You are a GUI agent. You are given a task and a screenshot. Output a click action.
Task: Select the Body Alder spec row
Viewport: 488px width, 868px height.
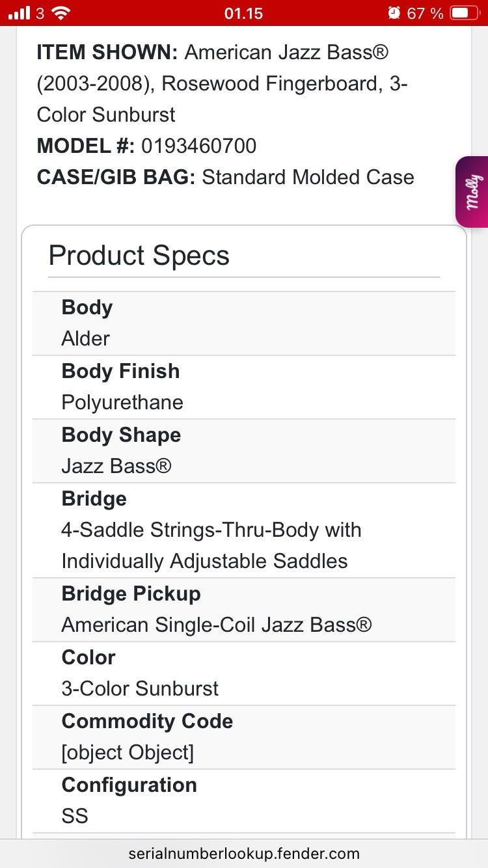coord(244,323)
